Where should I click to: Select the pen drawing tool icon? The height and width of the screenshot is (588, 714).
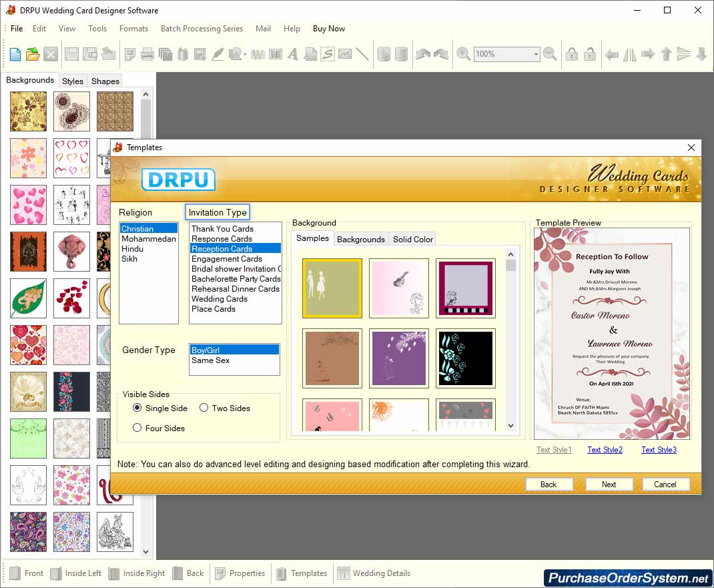click(218, 54)
